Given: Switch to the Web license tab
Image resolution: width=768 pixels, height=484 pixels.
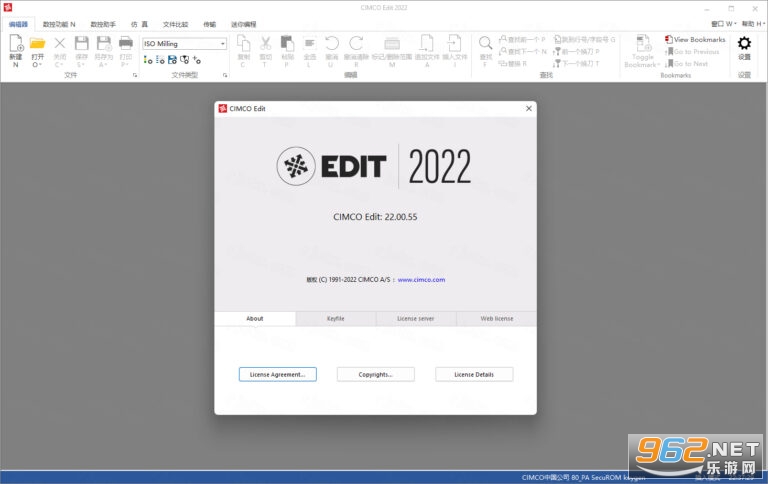Looking at the screenshot, I should click(x=497, y=318).
